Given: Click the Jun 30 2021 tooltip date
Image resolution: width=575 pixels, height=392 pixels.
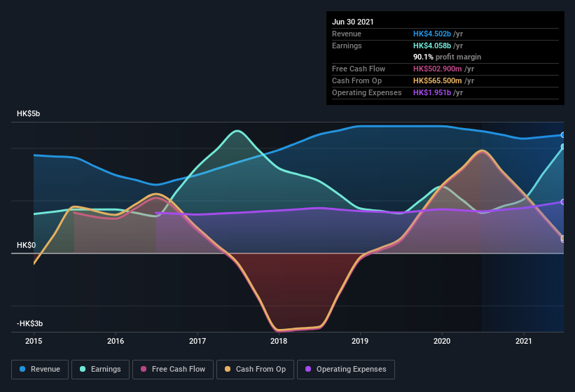Looking at the screenshot, I should tap(353, 22).
